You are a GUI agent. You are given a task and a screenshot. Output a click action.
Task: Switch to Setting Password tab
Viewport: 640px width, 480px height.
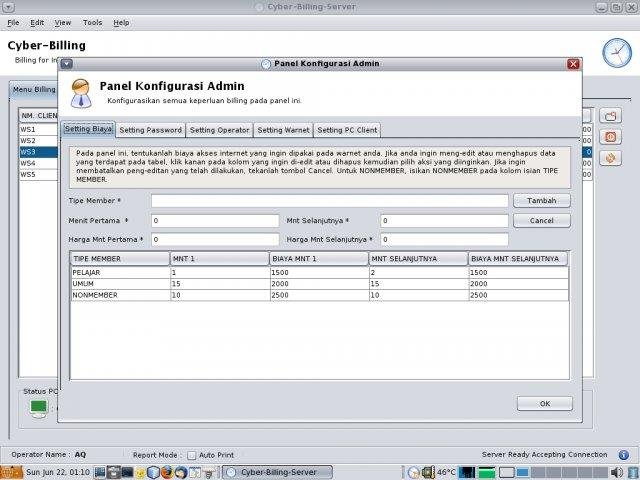[150, 130]
